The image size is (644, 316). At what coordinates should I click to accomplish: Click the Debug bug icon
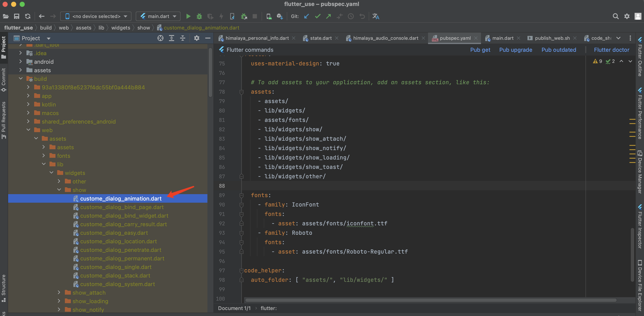(x=199, y=16)
